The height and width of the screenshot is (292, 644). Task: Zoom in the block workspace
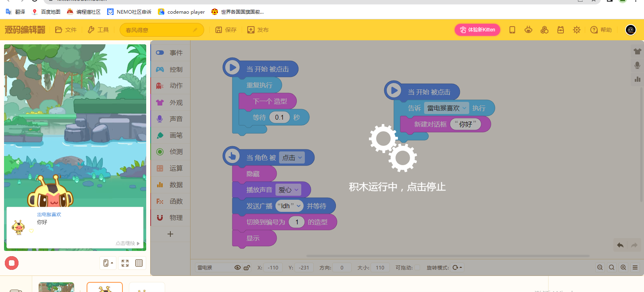623,267
